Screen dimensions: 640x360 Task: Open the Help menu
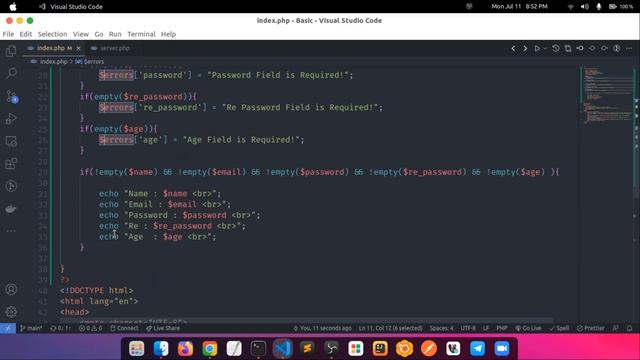[168, 34]
